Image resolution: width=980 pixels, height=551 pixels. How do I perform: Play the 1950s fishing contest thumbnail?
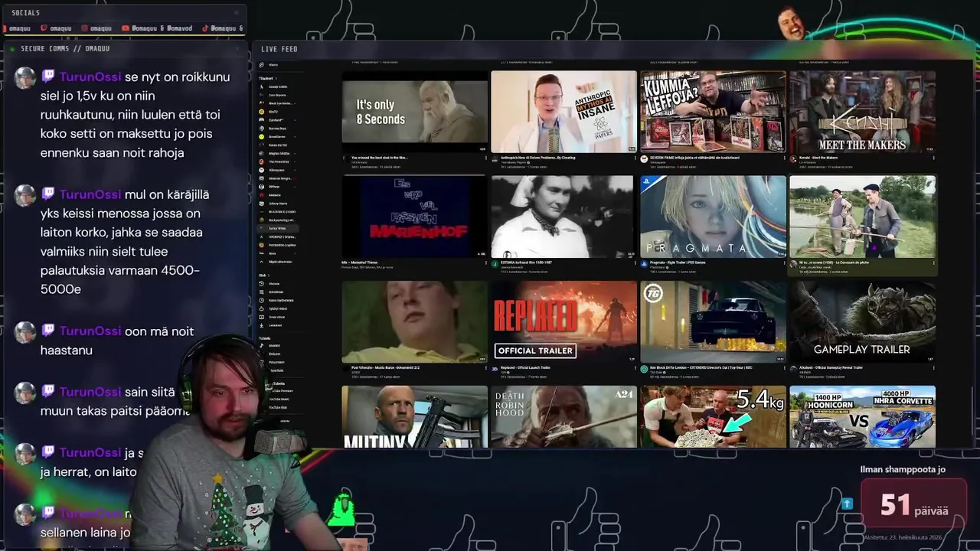[x=862, y=217]
